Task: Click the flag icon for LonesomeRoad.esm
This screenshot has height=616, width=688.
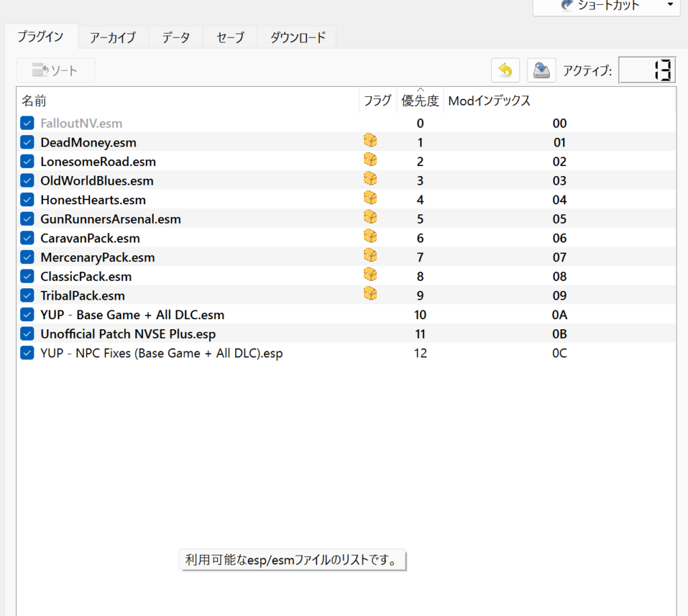Action: tap(370, 161)
